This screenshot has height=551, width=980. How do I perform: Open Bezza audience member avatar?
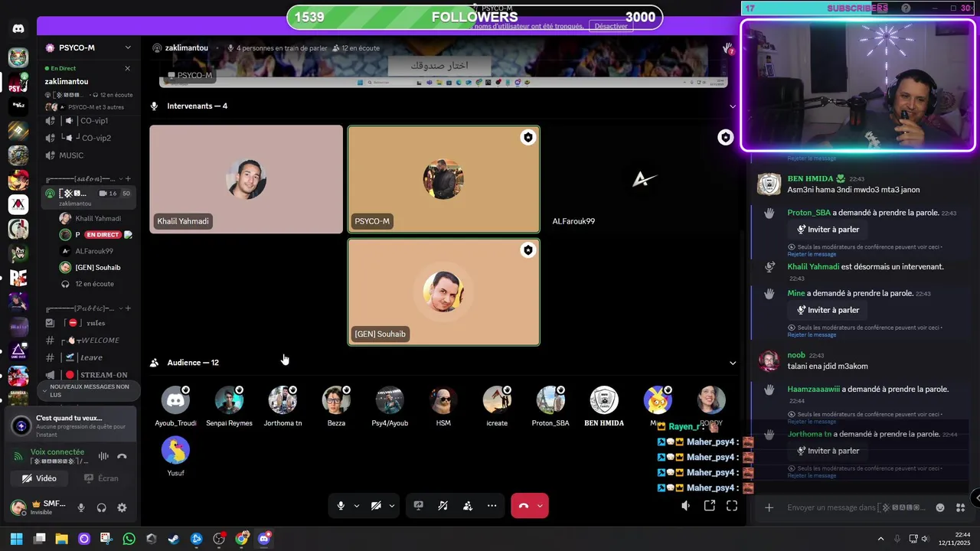(x=336, y=400)
